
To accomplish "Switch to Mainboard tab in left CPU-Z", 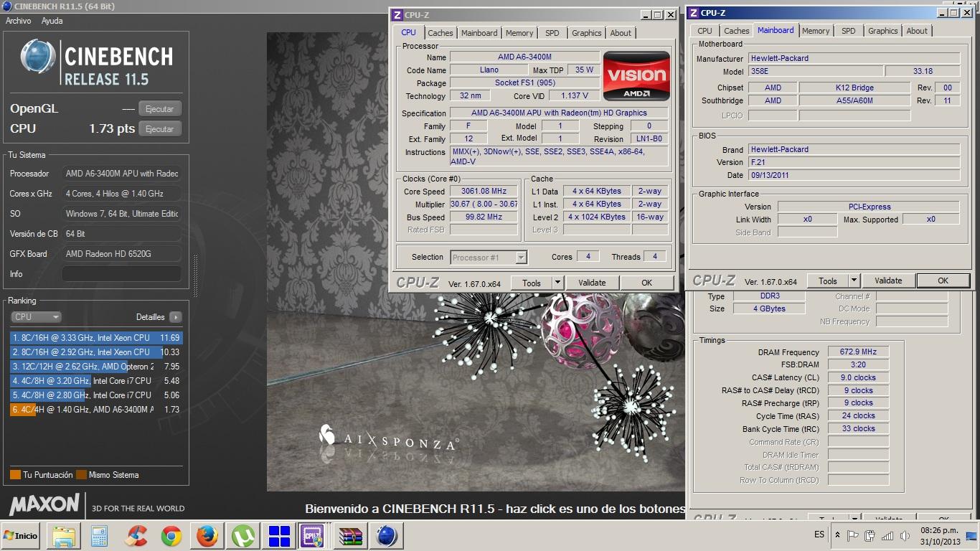I will pyautogui.click(x=479, y=33).
